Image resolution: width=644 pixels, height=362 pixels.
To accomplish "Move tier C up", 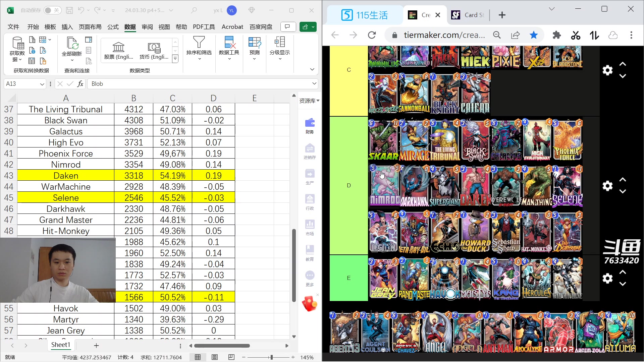I will click(623, 64).
